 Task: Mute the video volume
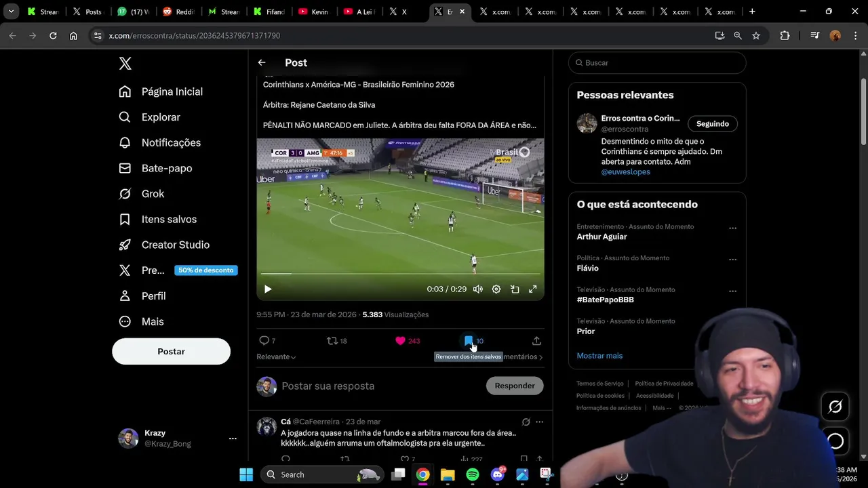click(x=478, y=289)
